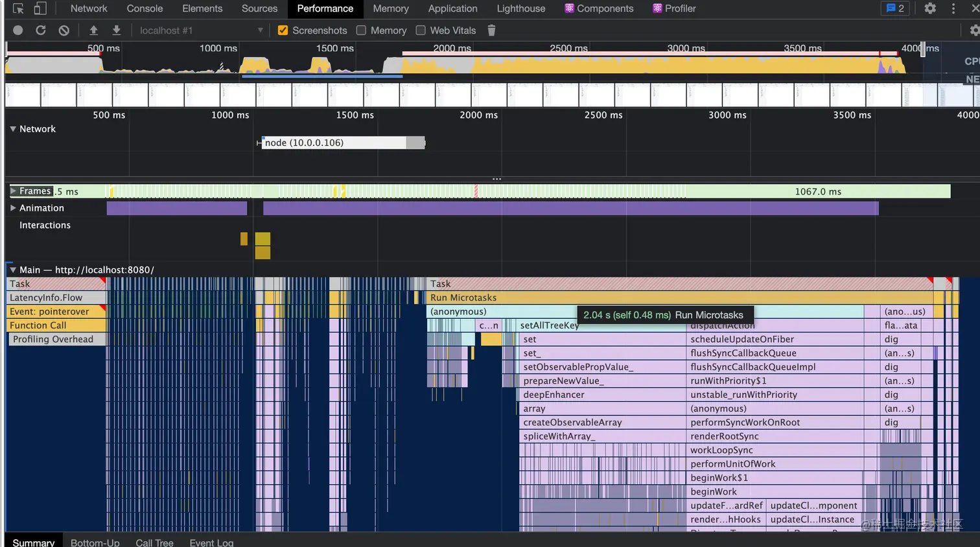Select the long Task bar containing Run Microtasks
Screen dimensions: 980x547
(680, 284)
